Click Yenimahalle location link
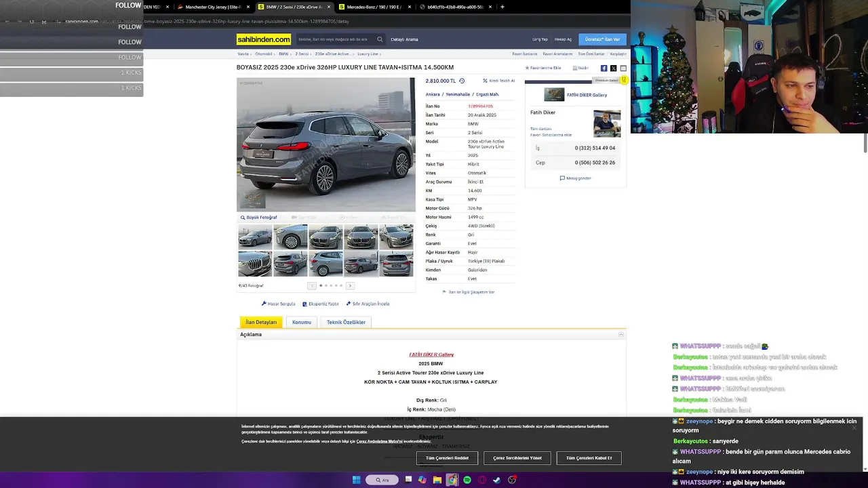The height and width of the screenshot is (488, 868). pos(458,94)
